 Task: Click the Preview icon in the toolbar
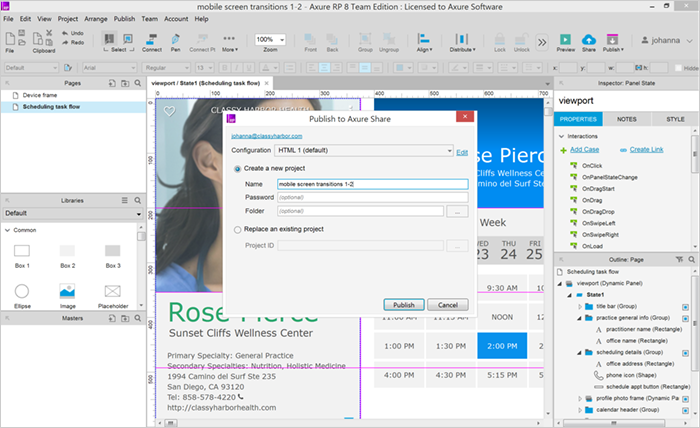[x=565, y=39]
